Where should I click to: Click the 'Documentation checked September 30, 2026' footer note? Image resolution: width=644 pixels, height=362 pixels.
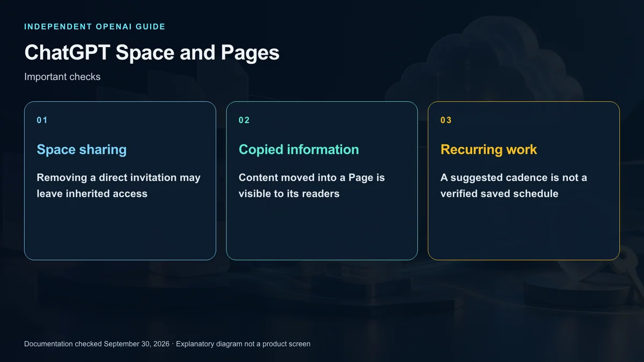coord(97,344)
